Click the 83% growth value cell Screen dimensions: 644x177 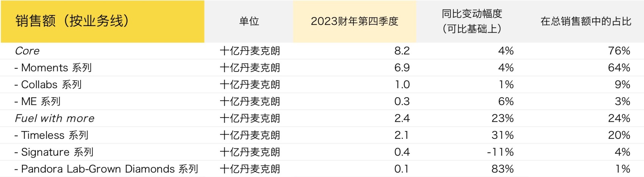click(x=503, y=169)
